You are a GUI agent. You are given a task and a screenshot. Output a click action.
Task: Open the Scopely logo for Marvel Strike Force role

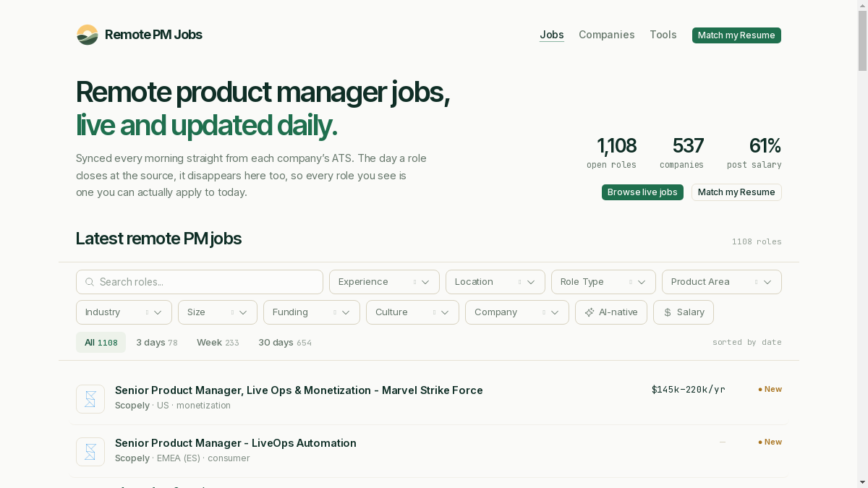pyautogui.click(x=90, y=399)
